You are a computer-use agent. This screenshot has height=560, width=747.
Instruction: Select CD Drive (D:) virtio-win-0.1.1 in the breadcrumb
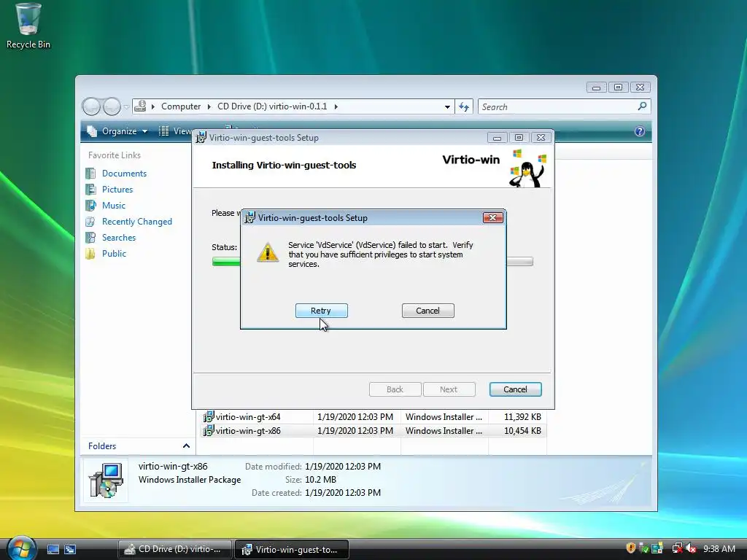[272, 106]
